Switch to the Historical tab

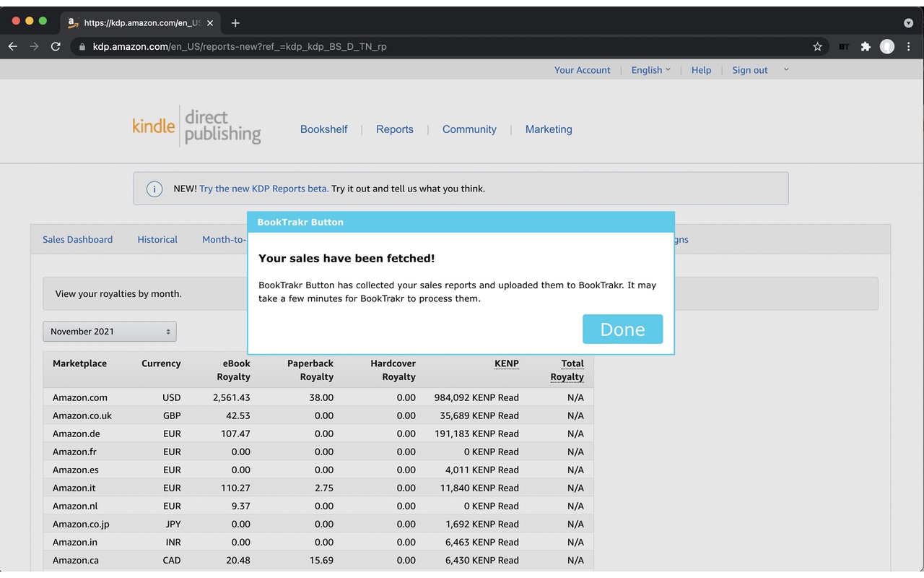(x=157, y=240)
